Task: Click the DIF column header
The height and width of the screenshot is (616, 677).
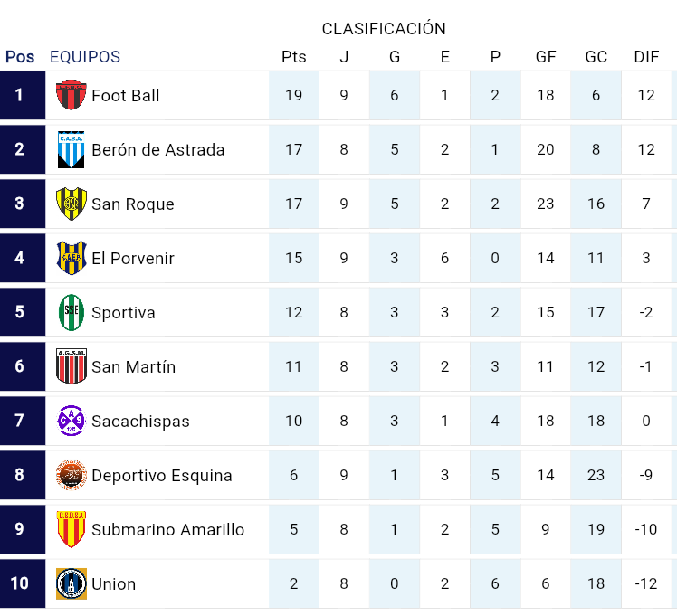Action: [x=646, y=57]
